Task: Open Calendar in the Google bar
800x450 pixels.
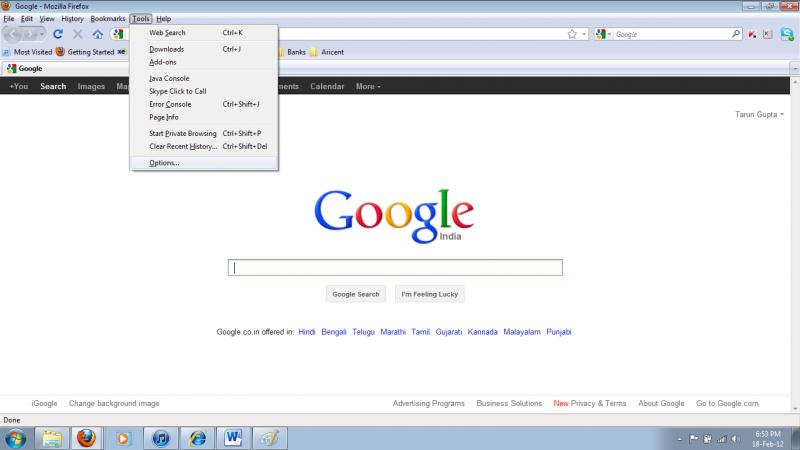Action: 327,86
